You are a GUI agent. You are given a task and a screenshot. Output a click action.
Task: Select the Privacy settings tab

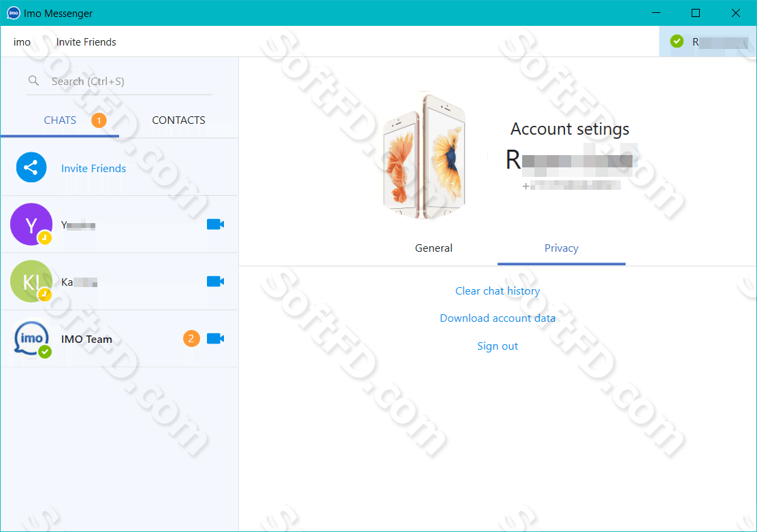point(562,248)
